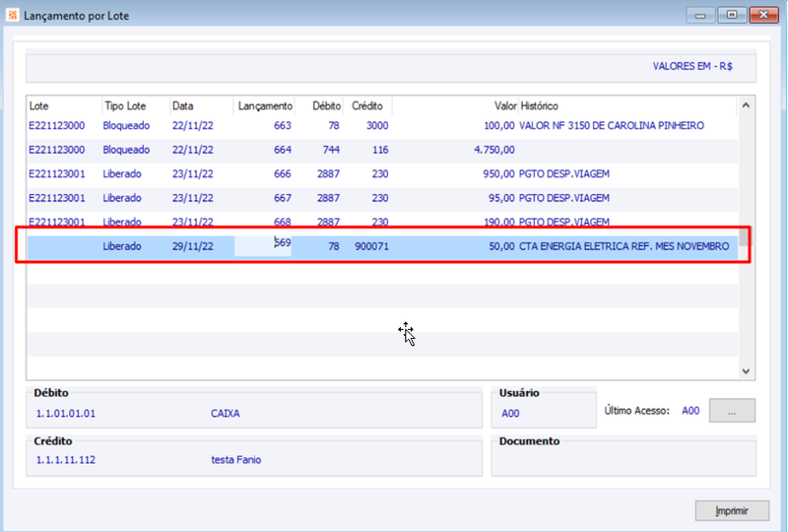Select row with lançamento 663

click(x=382, y=126)
